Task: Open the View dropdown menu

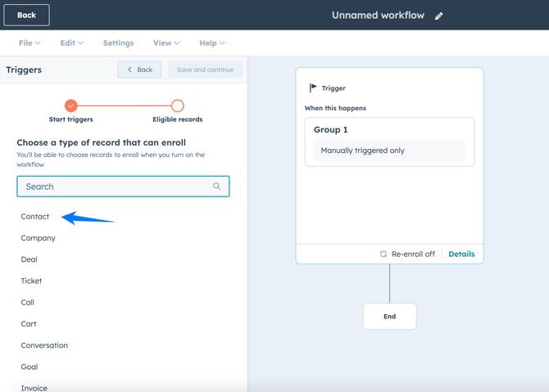Action: tap(166, 43)
